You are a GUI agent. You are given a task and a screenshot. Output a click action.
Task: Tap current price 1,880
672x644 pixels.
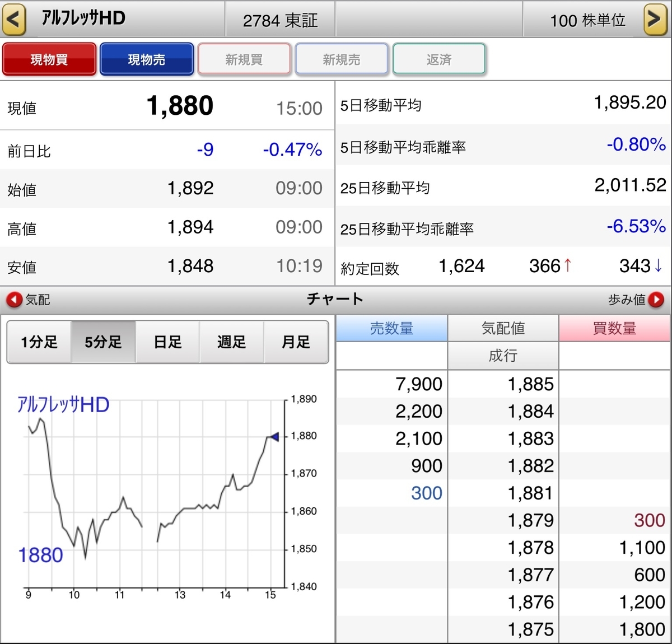(180, 106)
